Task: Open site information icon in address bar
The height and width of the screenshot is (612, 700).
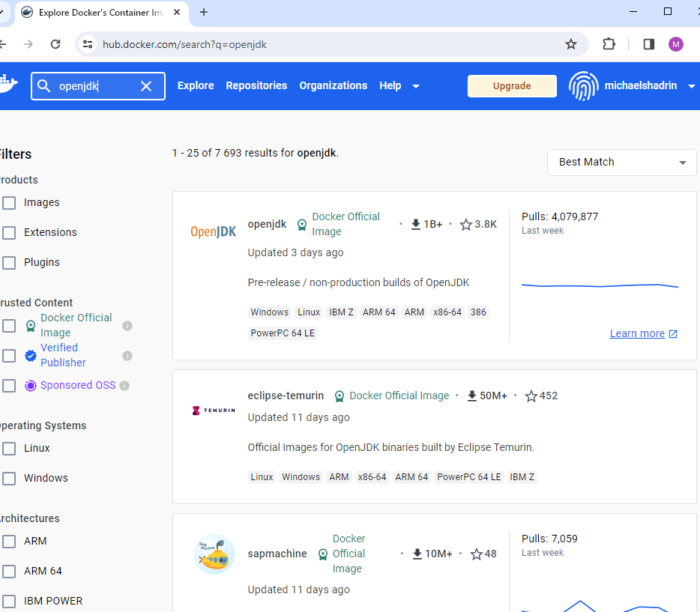Action: pos(88,44)
